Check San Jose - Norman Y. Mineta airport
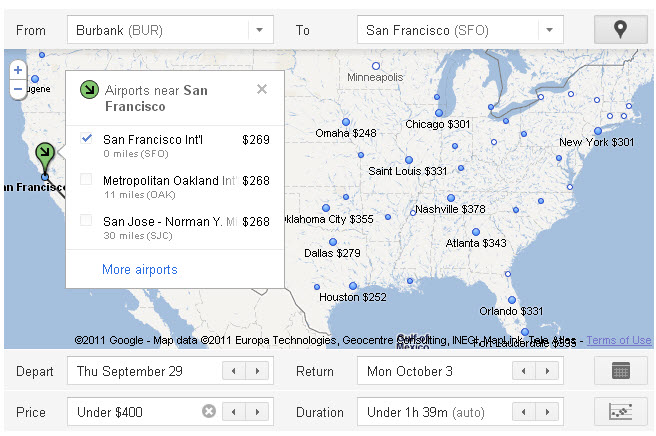This screenshot has height=436, width=656. [x=86, y=220]
